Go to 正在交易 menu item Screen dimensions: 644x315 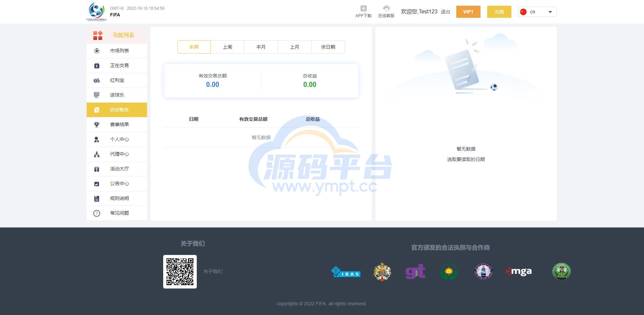point(117,66)
